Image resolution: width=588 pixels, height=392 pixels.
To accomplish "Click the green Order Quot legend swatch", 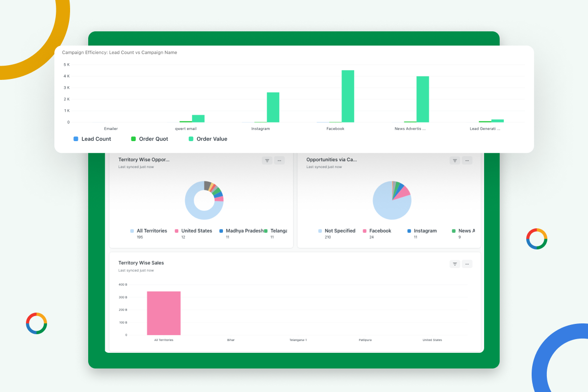I will [133, 139].
